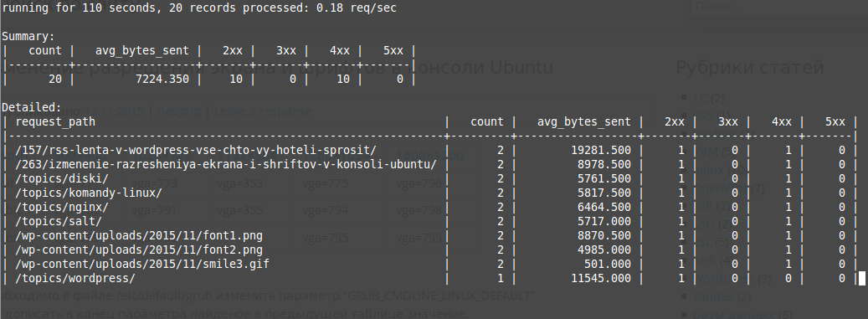Click the Summary table '4xx' header

339,51
